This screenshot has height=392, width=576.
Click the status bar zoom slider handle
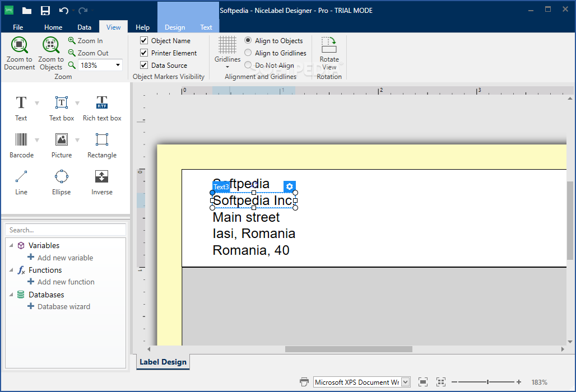click(488, 382)
